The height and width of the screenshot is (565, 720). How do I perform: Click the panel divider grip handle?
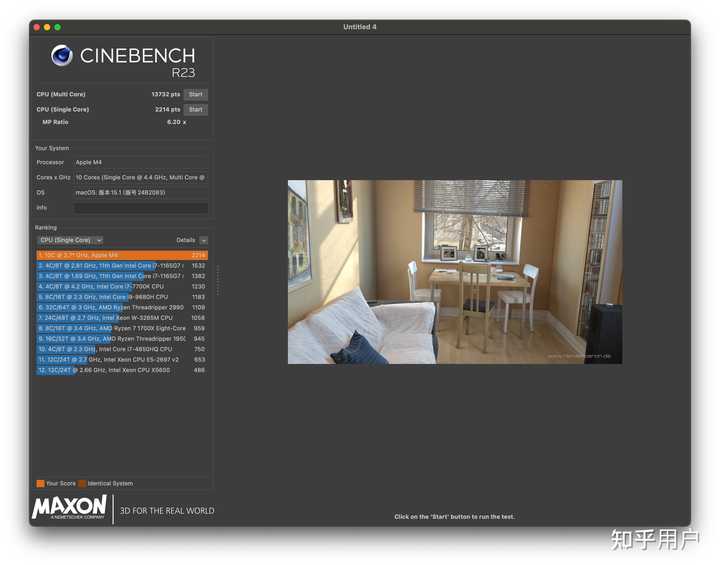218,280
